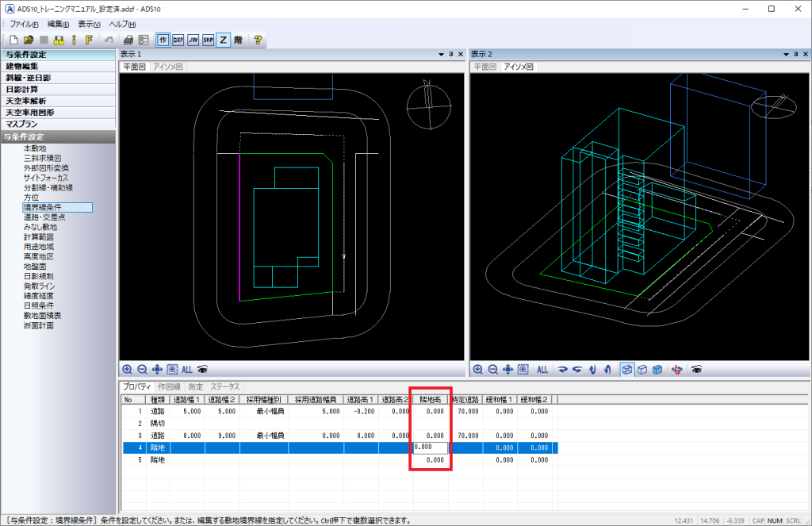
Task: Toggle the SKP display button
Action: pos(209,40)
